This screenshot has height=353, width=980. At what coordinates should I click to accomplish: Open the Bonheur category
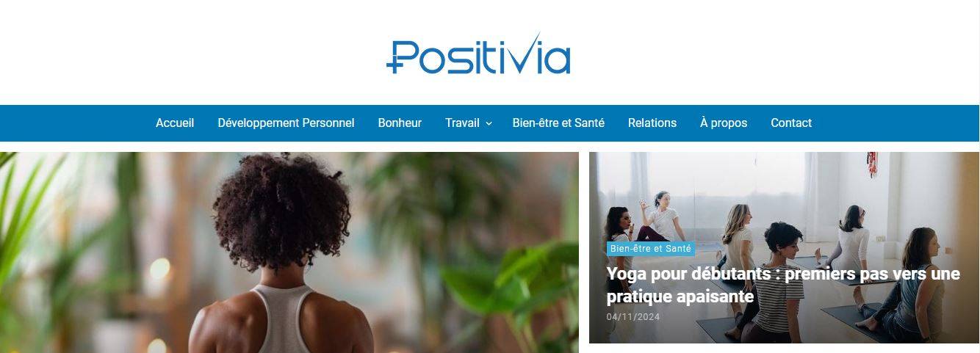click(x=400, y=123)
